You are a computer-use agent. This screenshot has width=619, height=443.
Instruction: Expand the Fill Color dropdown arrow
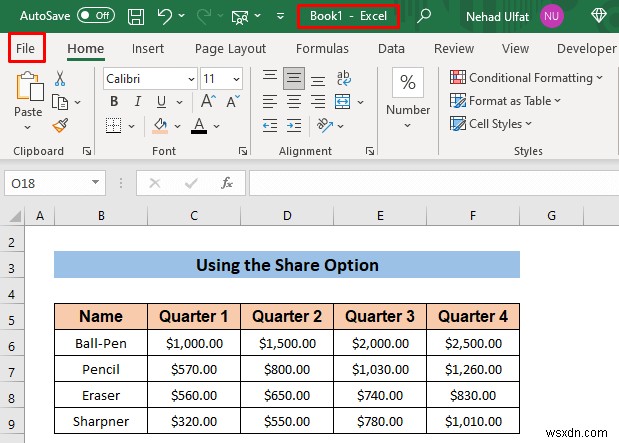click(x=178, y=126)
